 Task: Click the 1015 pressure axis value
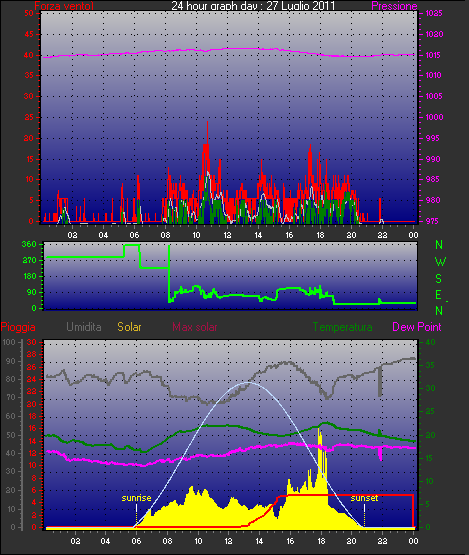tap(433, 55)
